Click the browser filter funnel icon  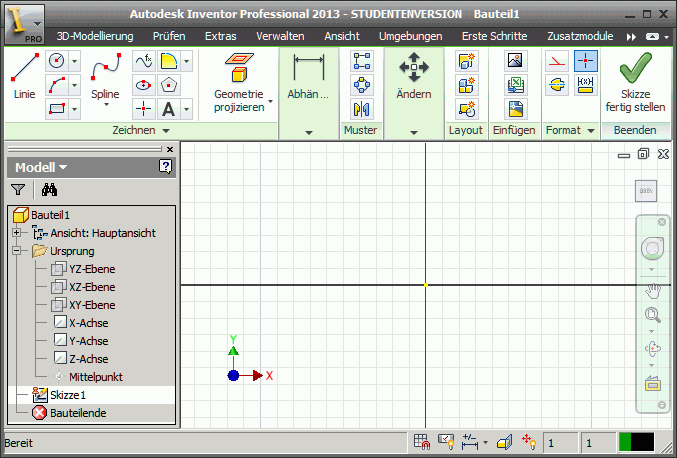tap(18, 189)
